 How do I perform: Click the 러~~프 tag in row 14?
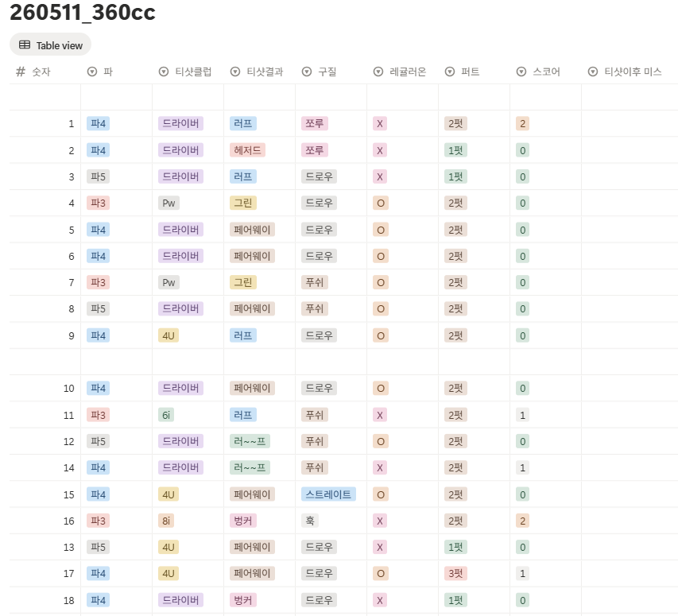[250, 467]
